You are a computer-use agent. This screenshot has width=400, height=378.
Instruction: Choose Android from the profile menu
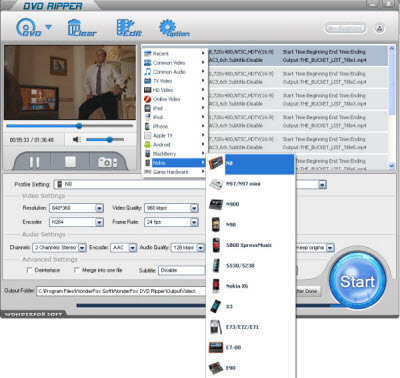pyautogui.click(x=174, y=145)
